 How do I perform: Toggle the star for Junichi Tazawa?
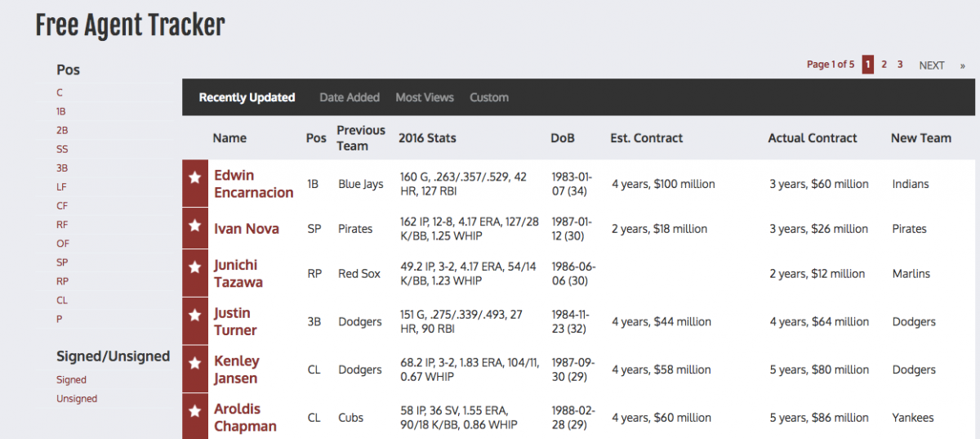194,267
